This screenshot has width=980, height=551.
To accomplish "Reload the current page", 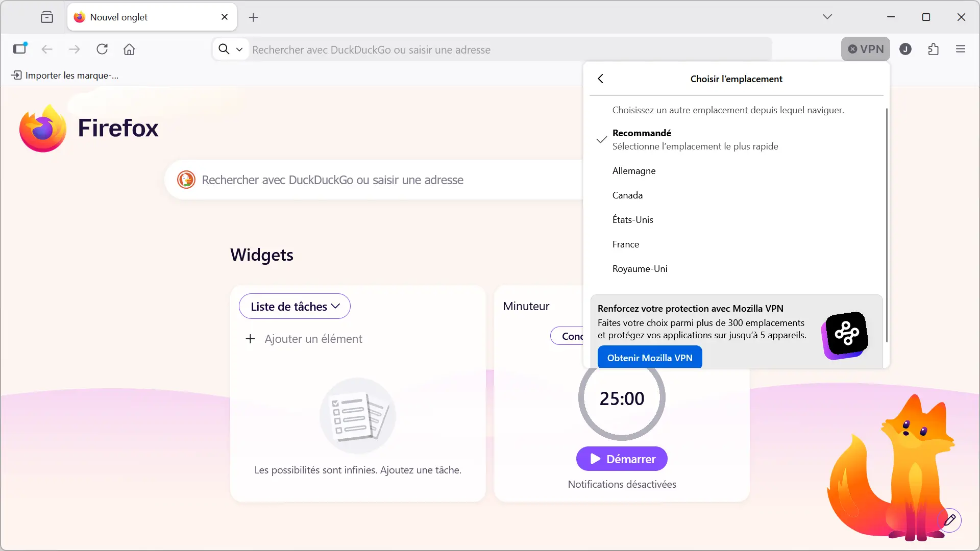I will (102, 49).
